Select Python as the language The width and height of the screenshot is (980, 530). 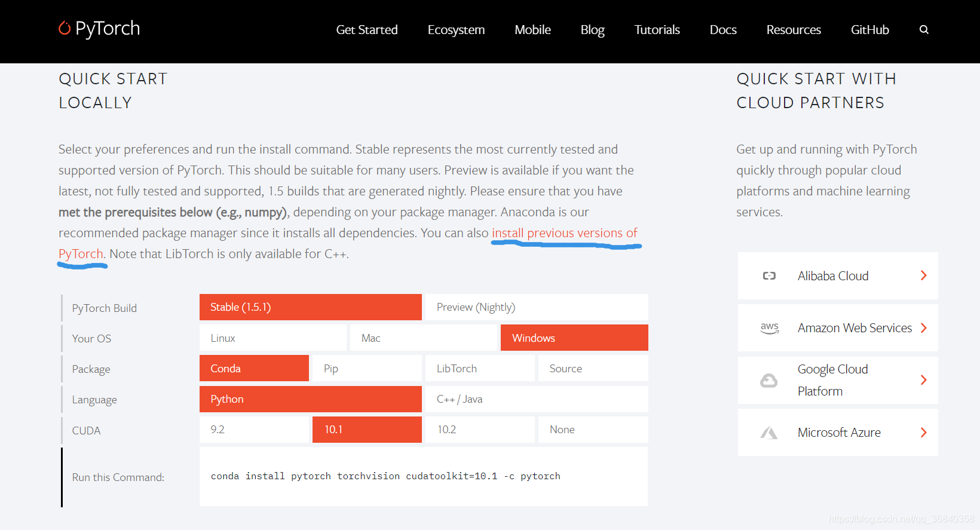coord(311,399)
